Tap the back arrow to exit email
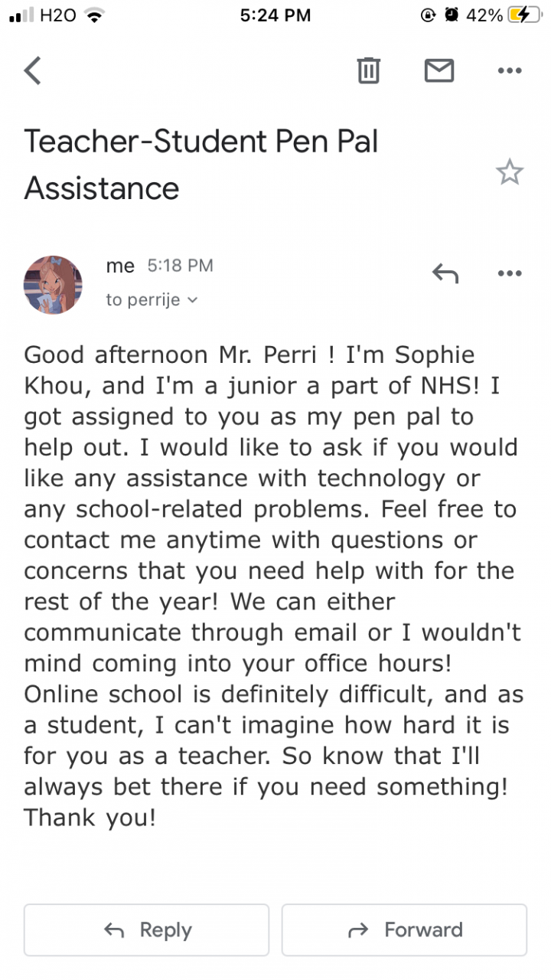 32,70
